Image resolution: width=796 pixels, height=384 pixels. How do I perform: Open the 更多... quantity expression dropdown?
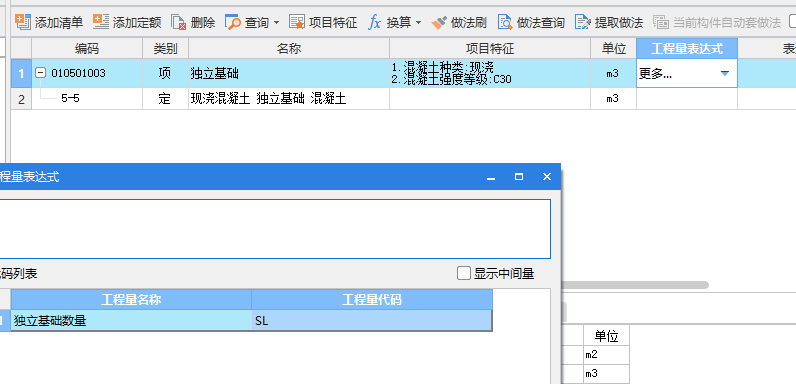tap(725, 74)
